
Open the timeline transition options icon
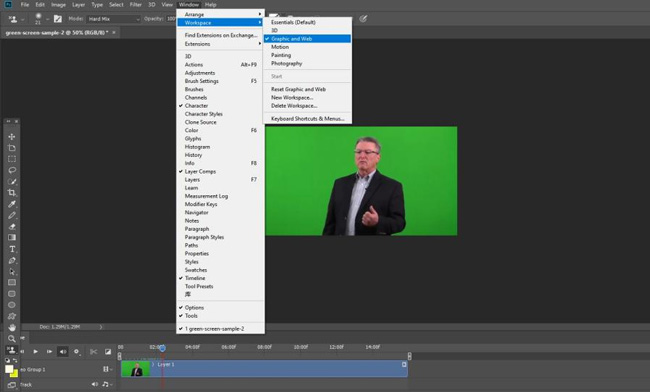[x=108, y=352]
